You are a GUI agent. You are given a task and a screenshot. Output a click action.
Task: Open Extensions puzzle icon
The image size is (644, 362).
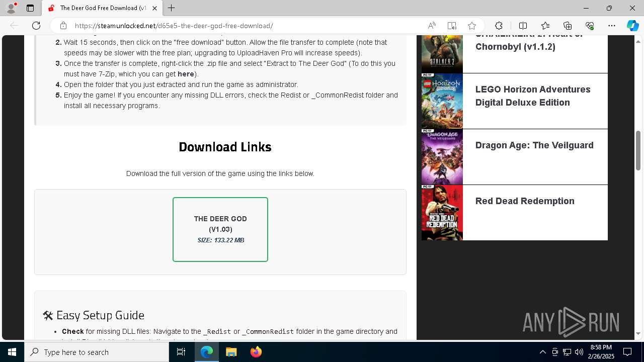coord(499,26)
